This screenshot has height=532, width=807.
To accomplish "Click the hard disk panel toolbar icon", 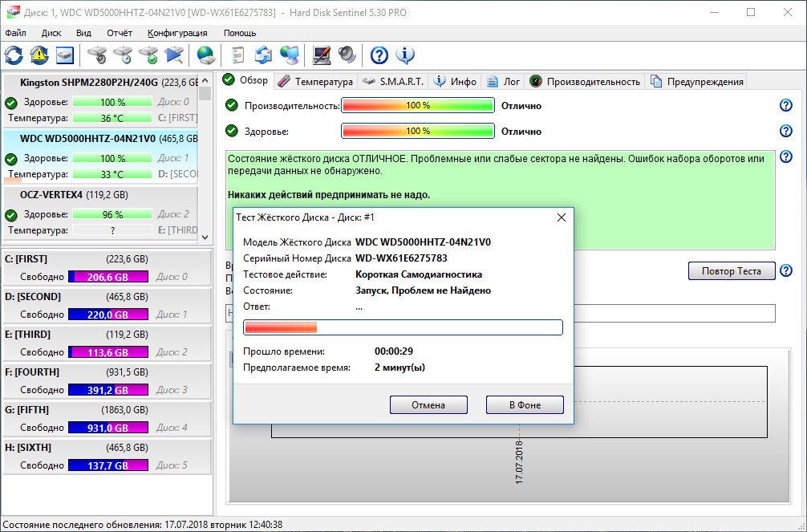I will pos(65,55).
